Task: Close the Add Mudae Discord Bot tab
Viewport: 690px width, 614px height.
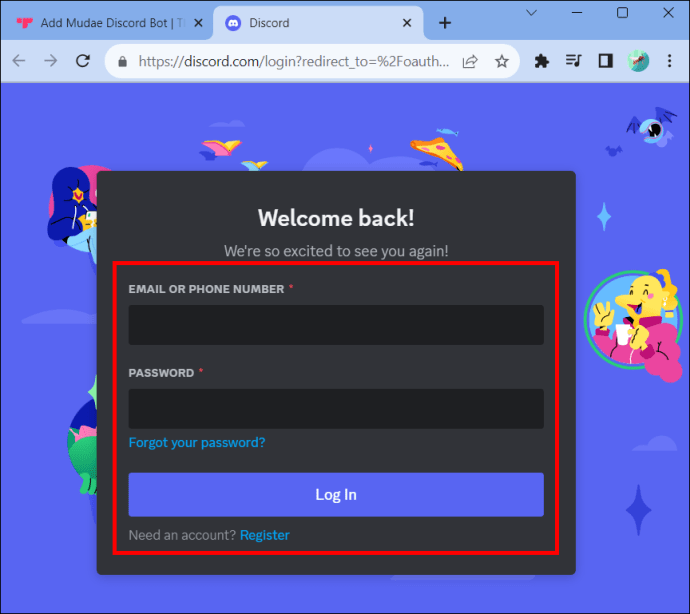Action: pyautogui.click(x=198, y=23)
